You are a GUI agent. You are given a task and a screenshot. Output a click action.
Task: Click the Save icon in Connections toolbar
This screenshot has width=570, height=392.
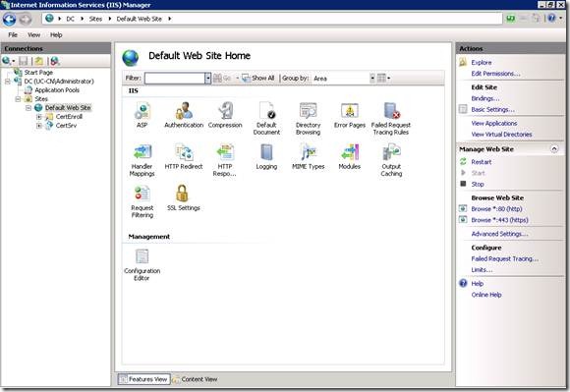pyautogui.click(x=24, y=61)
